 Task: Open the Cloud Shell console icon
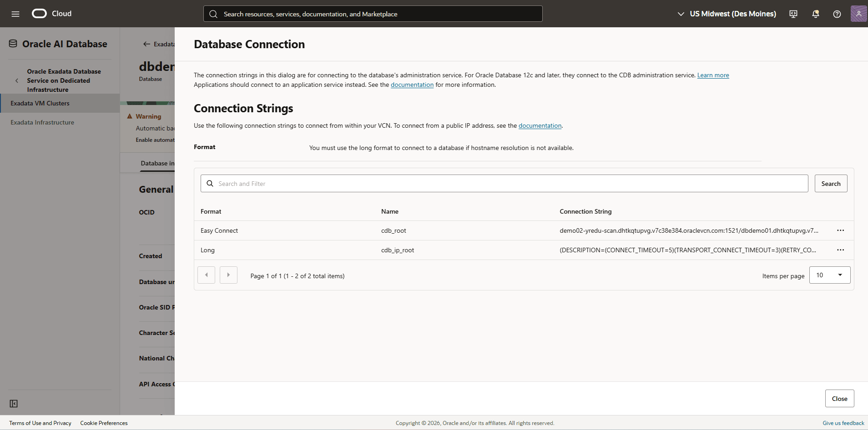(793, 14)
